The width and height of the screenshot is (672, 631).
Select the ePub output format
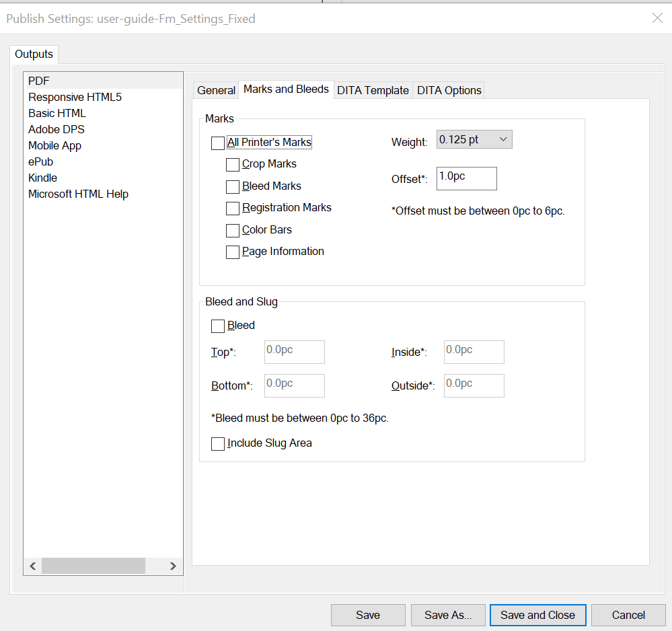[40, 161]
